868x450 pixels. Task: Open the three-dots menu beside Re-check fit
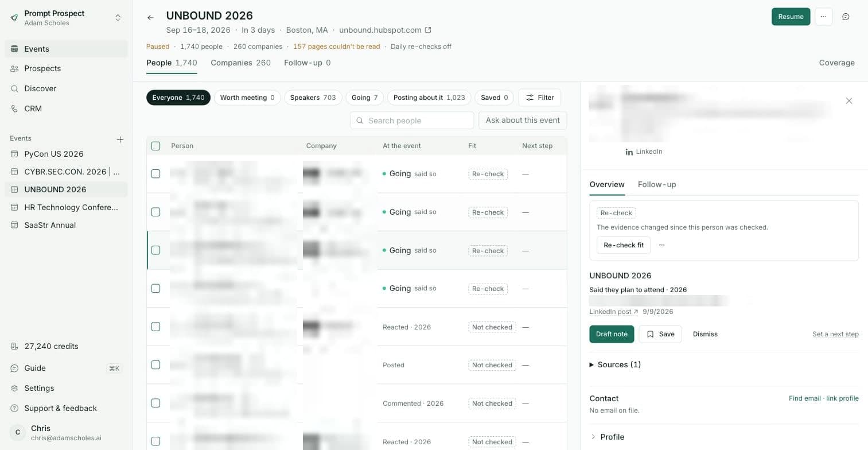click(661, 245)
